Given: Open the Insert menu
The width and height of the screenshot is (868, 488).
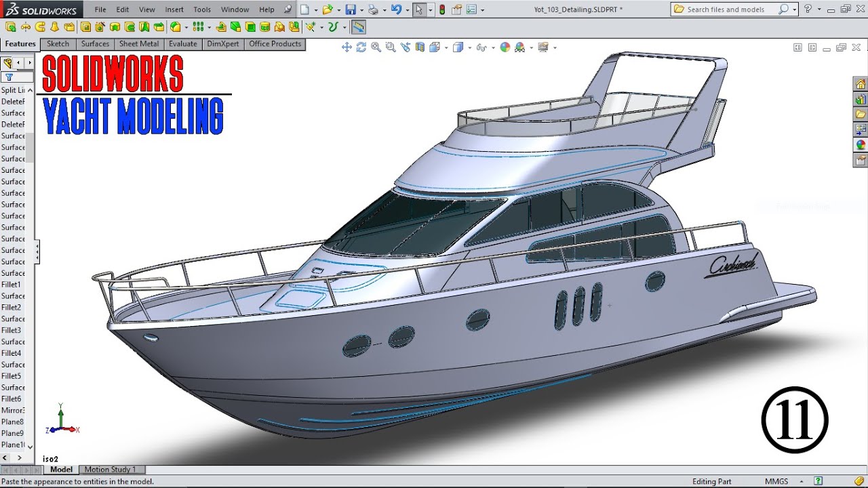Looking at the screenshot, I should tap(174, 9).
